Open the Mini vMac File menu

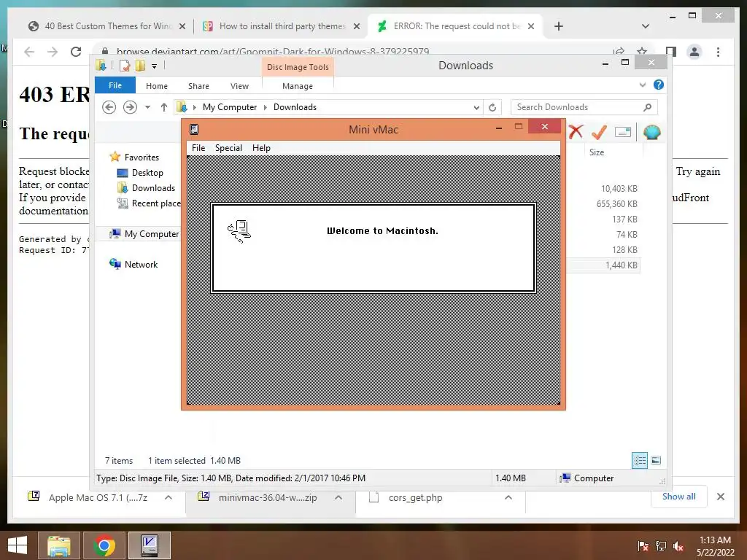point(198,148)
